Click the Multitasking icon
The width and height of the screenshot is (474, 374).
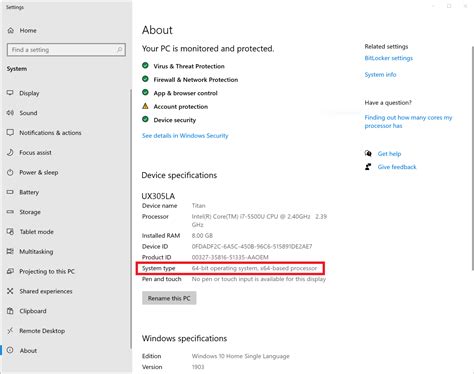(x=10, y=251)
